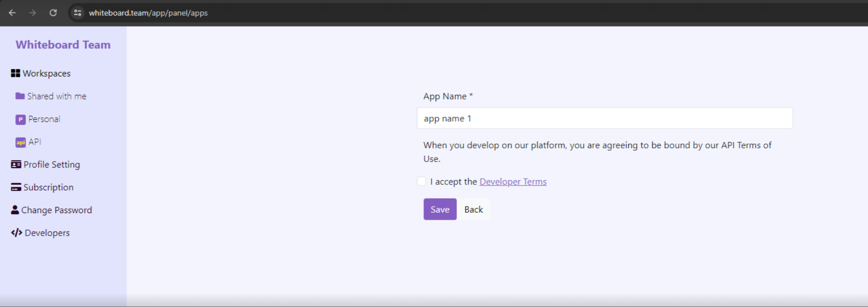Open Profile Setting from the sidebar

[x=52, y=164]
